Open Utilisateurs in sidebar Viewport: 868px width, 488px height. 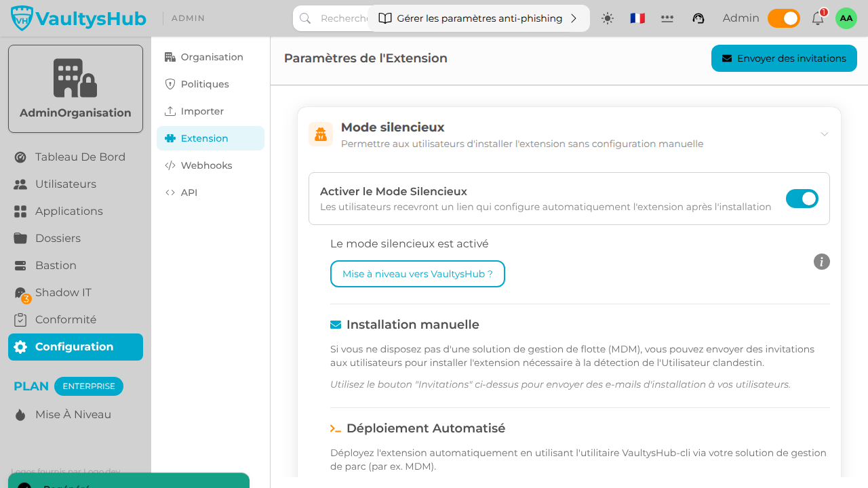pyautogui.click(x=75, y=184)
